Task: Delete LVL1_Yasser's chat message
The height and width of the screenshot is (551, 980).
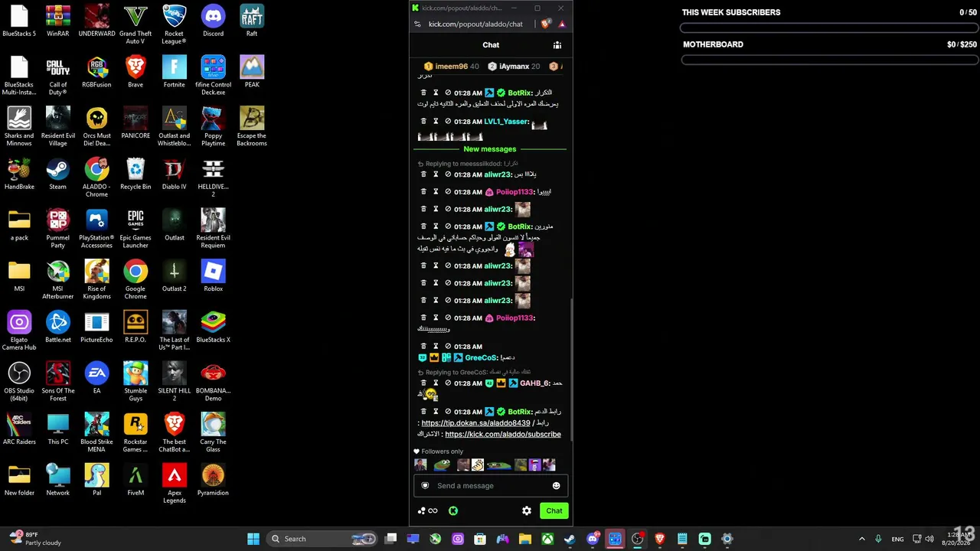Action: (x=423, y=122)
